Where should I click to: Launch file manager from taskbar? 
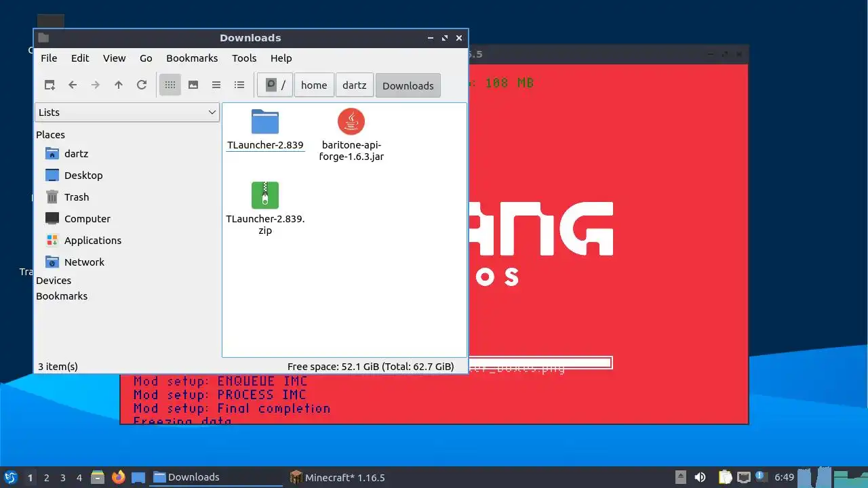(98, 477)
